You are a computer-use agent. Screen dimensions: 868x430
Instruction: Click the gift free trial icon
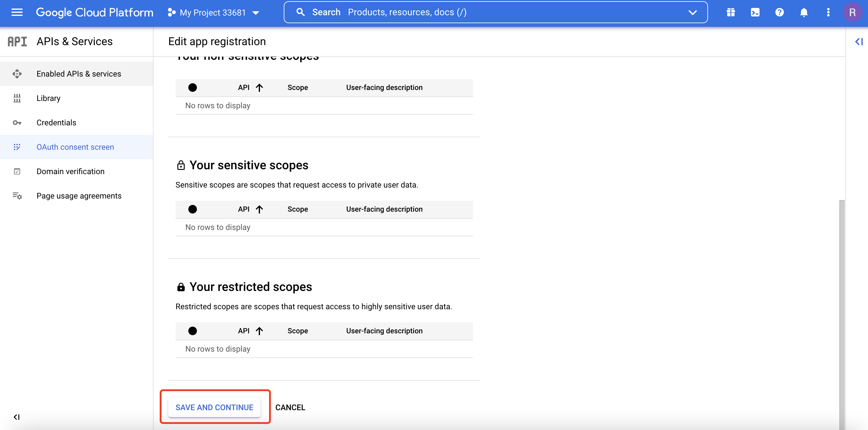[731, 13]
